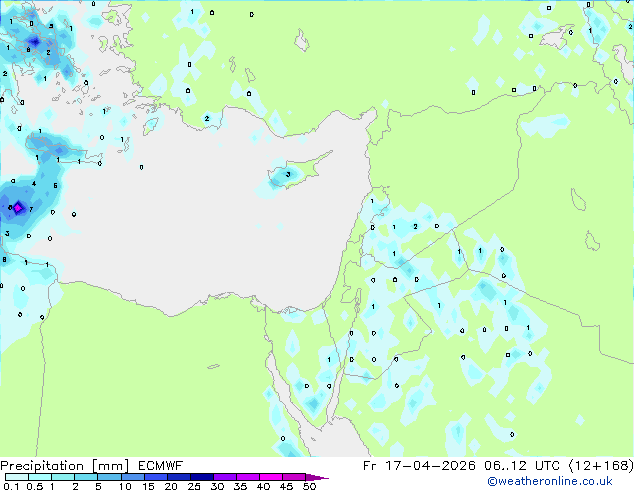Select the 45–50 mm legend color swatch

click(294, 477)
